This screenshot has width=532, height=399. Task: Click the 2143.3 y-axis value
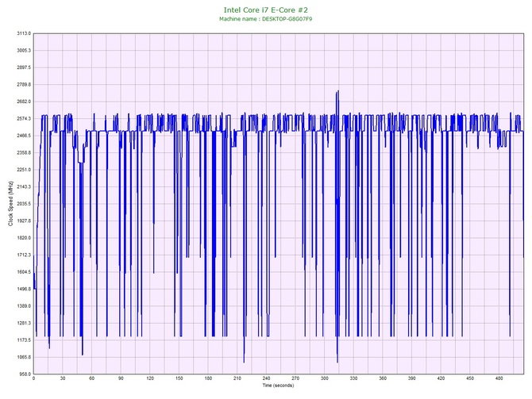24,186
